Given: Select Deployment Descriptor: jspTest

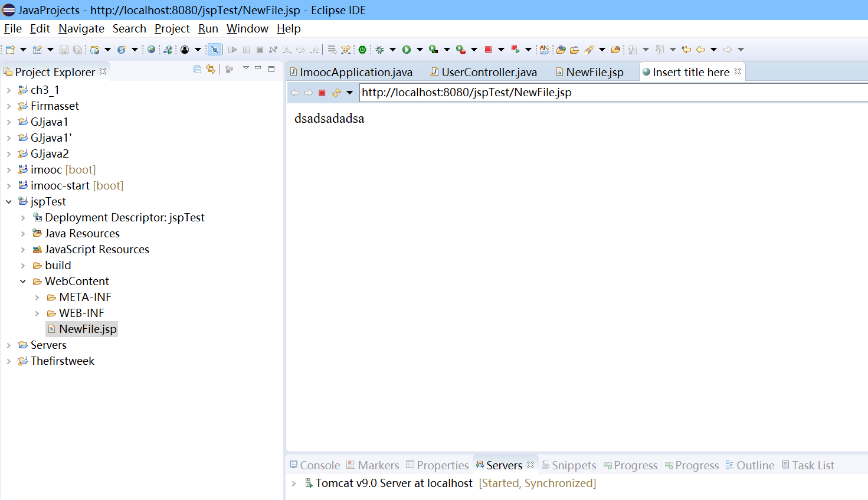Looking at the screenshot, I should pos(119,217).
